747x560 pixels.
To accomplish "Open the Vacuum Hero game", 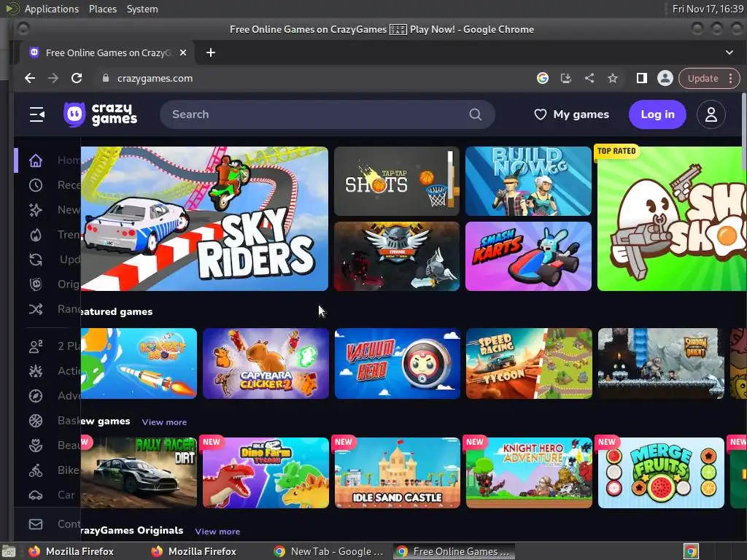I will pos(398,363).
